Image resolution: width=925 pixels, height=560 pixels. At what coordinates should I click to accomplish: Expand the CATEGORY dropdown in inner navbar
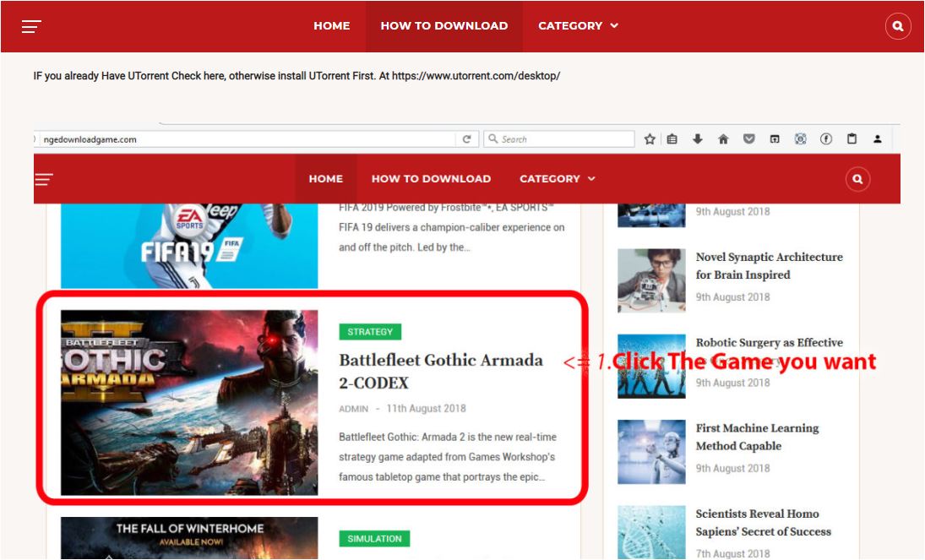(x=557, y=179)
